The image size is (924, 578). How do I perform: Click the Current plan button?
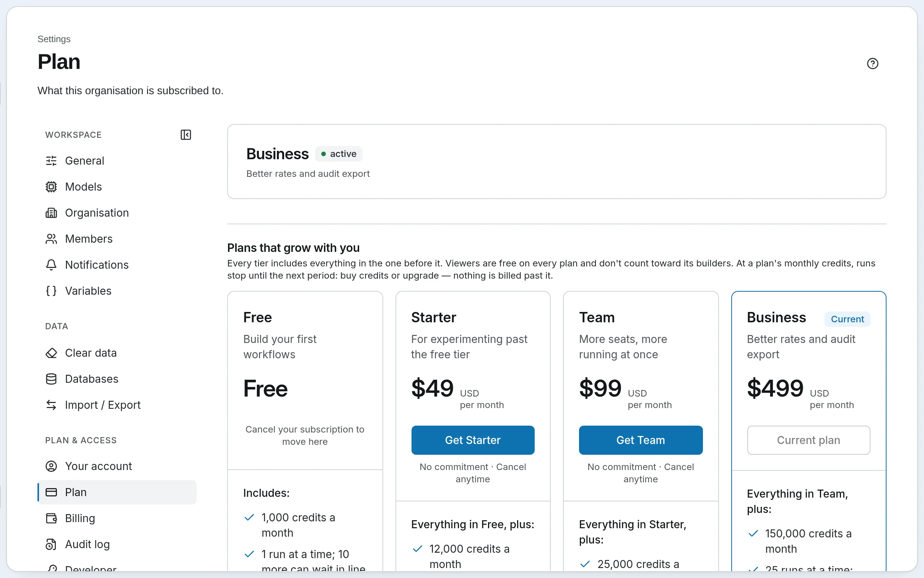[808, 440]
